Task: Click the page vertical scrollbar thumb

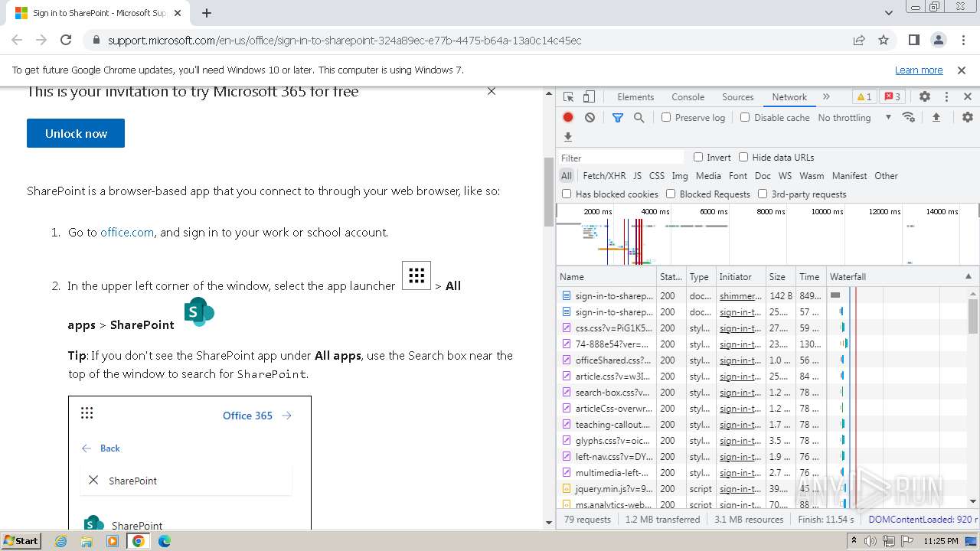Action: 548,191
